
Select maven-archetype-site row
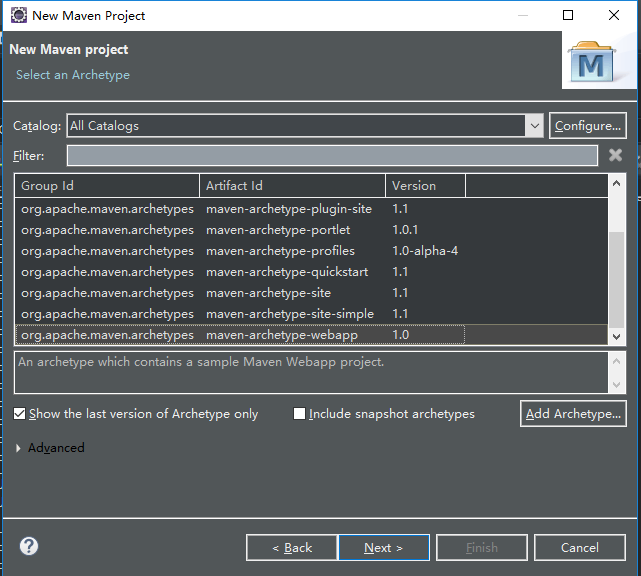(x=312, y=293)
